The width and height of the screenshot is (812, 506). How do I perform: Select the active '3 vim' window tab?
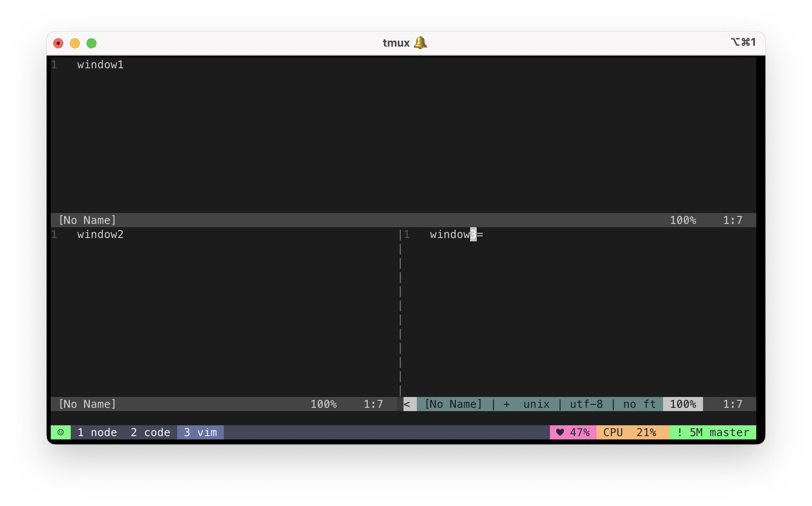201,432
